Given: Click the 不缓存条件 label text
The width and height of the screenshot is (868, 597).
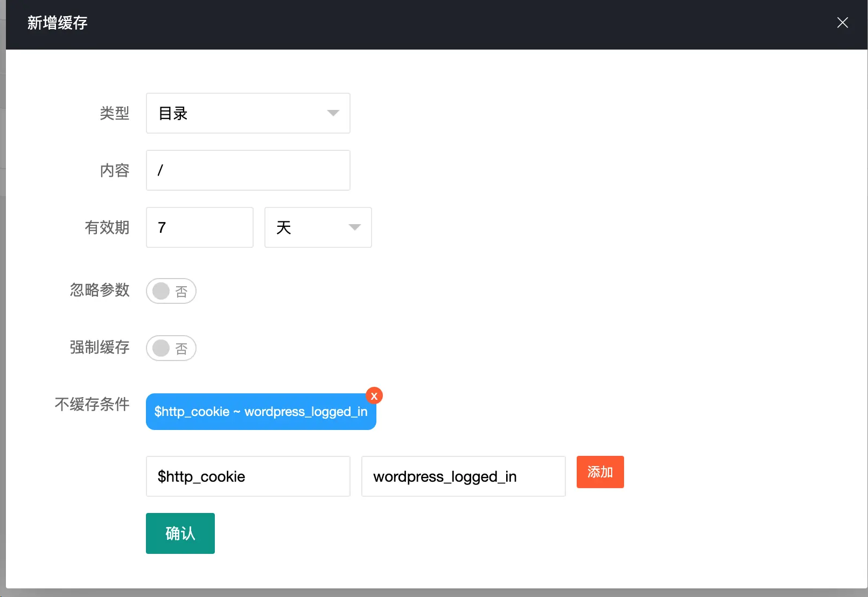Looking at the screenshot, I should tap(92, 404).
